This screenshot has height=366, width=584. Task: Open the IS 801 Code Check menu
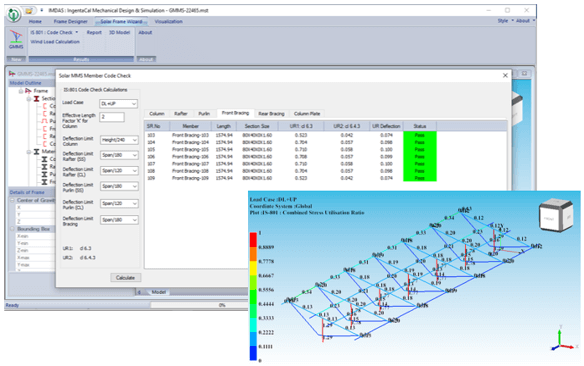click(54, 32)
